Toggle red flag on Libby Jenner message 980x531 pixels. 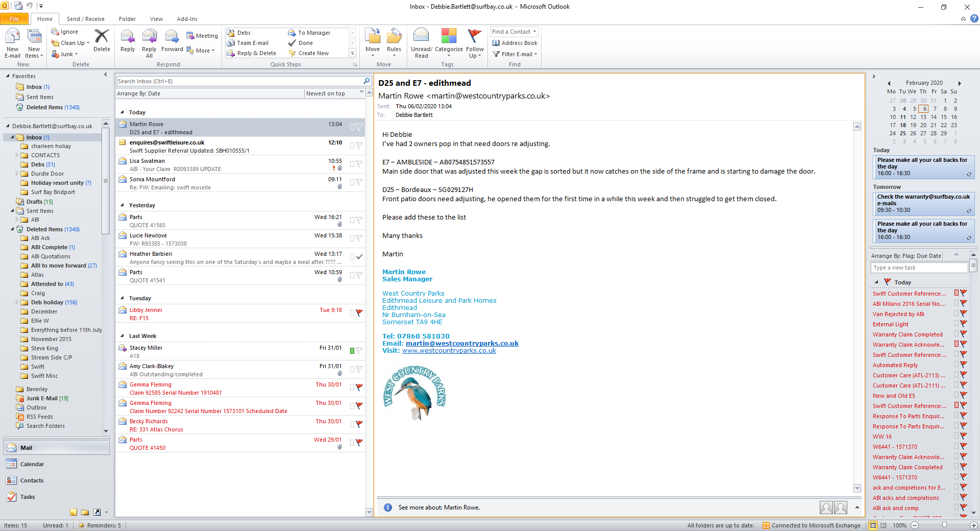[x=359, y=313]
